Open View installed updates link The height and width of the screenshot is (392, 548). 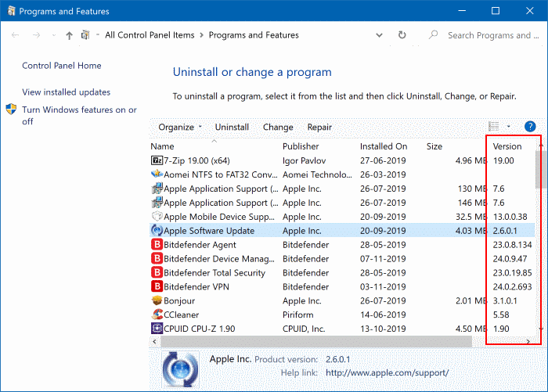[66, 92]
